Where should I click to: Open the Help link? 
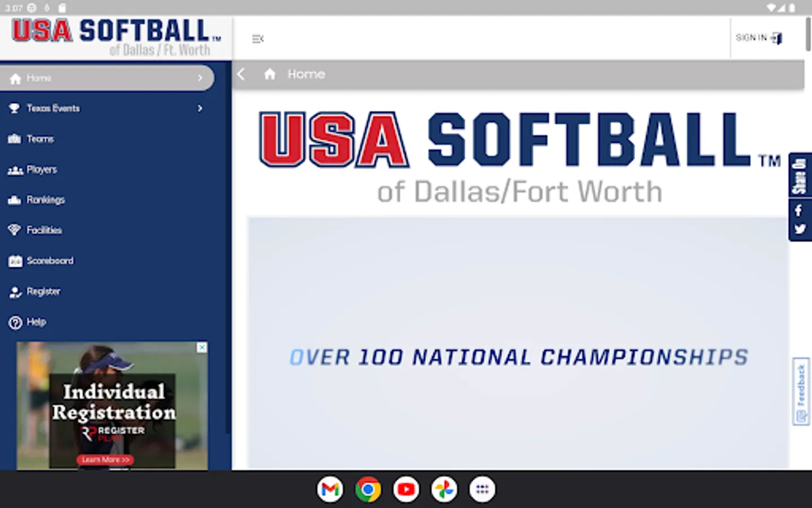107,322
